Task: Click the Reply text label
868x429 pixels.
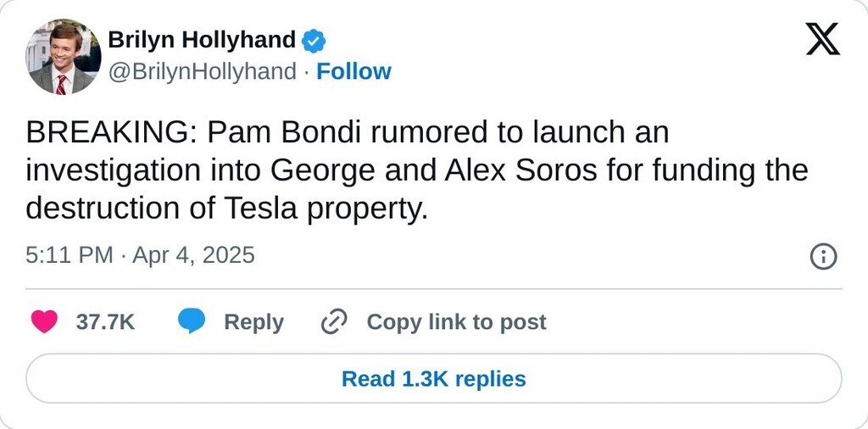Action: tap(253, 322)
